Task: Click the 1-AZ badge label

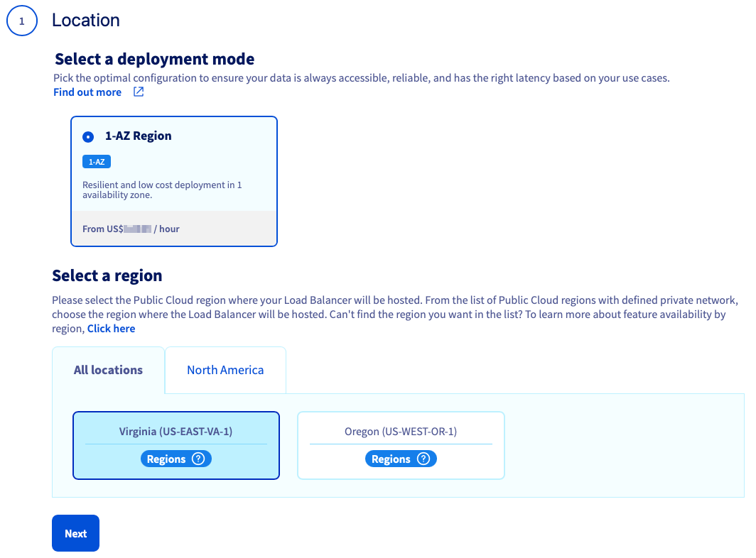Action: [97, 162]
